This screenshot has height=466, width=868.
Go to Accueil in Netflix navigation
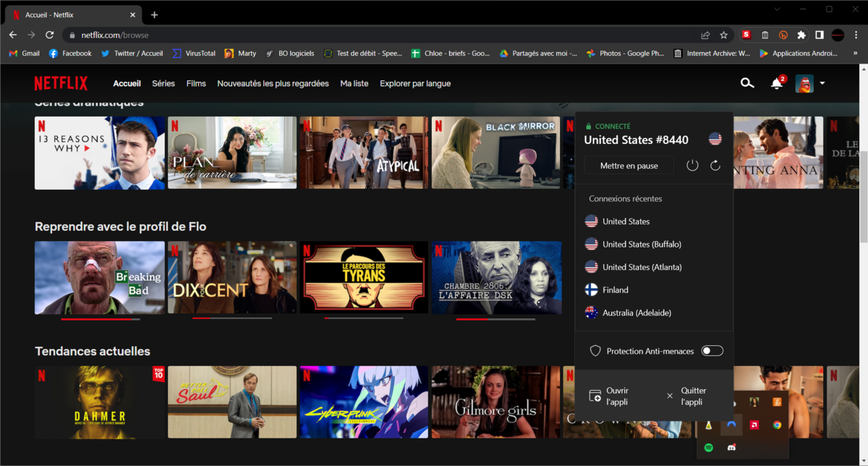[x=127, y=83]
